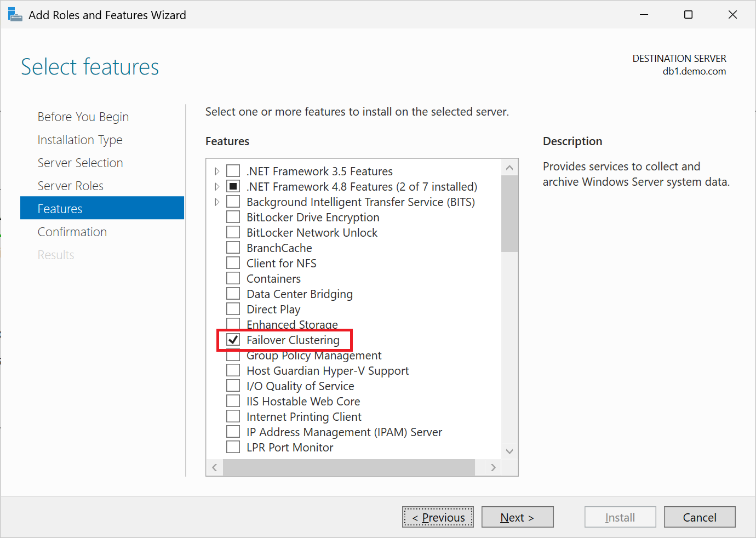756x538 pixels.
Task: Check Data Center Bridging box
Action: [233, 294]
